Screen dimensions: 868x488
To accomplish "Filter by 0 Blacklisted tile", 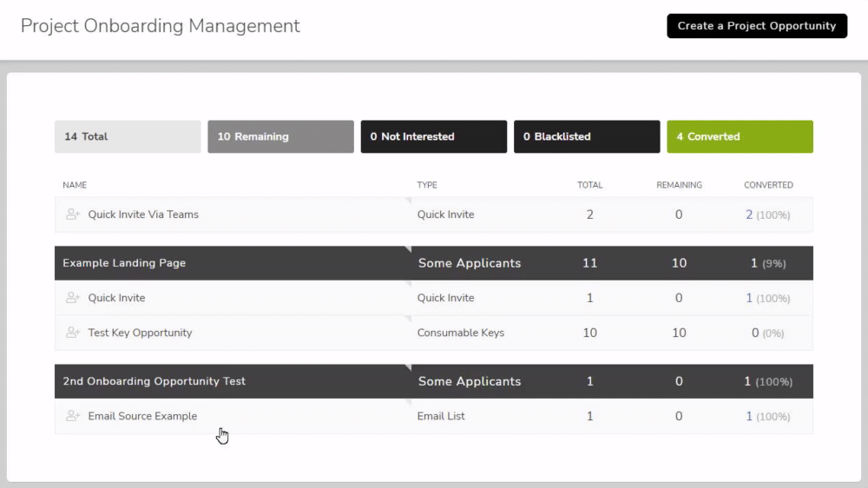I will tap(587, 137).
